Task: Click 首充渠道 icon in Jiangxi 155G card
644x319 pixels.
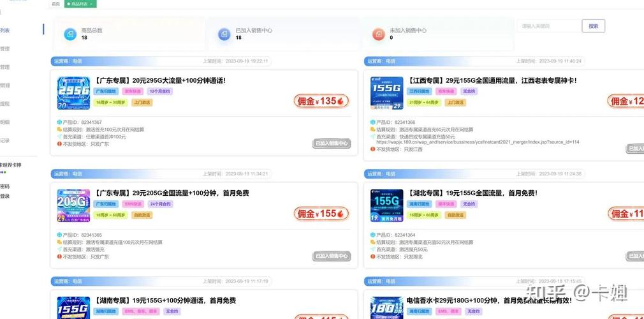Action: click(x=373, y=137)
